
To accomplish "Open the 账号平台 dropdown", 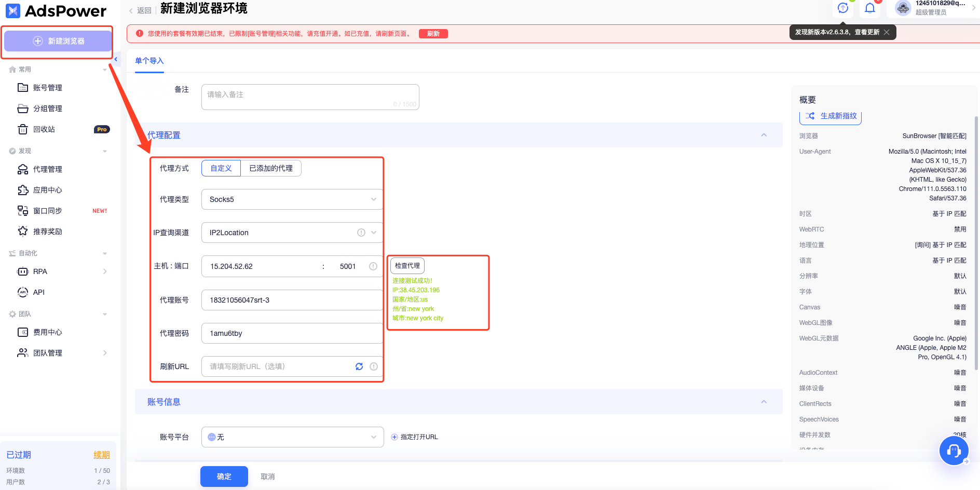I will point(292,437).
